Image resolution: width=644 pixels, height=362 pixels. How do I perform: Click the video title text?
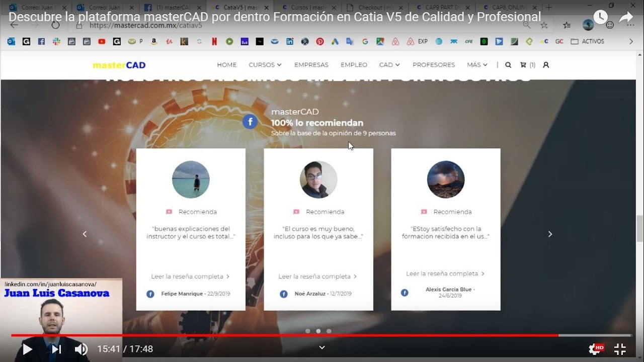[275, 17]
